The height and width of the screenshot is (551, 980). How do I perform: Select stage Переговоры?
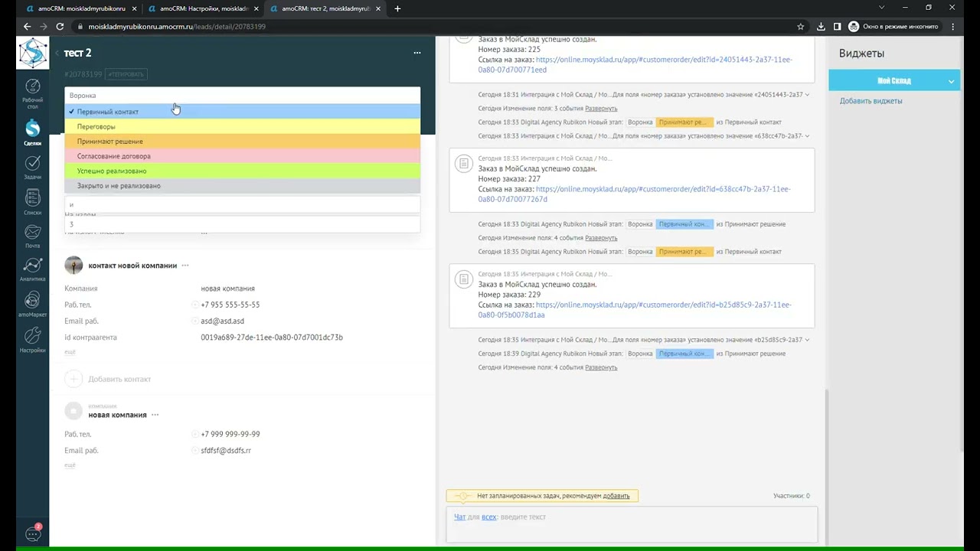[243, 126]
